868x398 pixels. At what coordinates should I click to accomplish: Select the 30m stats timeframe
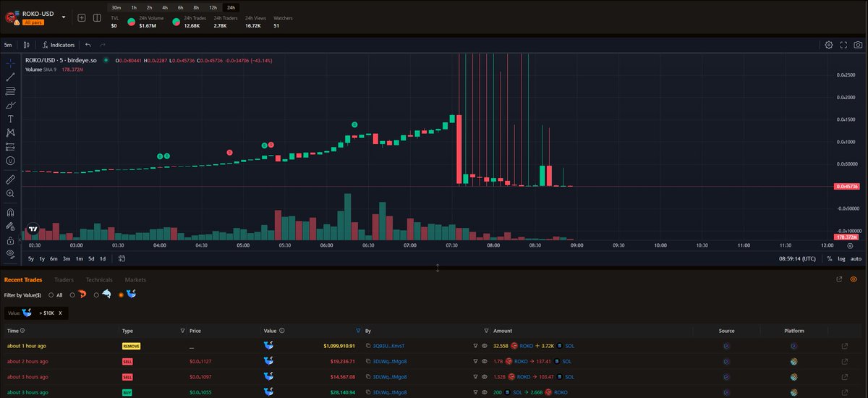116,7
